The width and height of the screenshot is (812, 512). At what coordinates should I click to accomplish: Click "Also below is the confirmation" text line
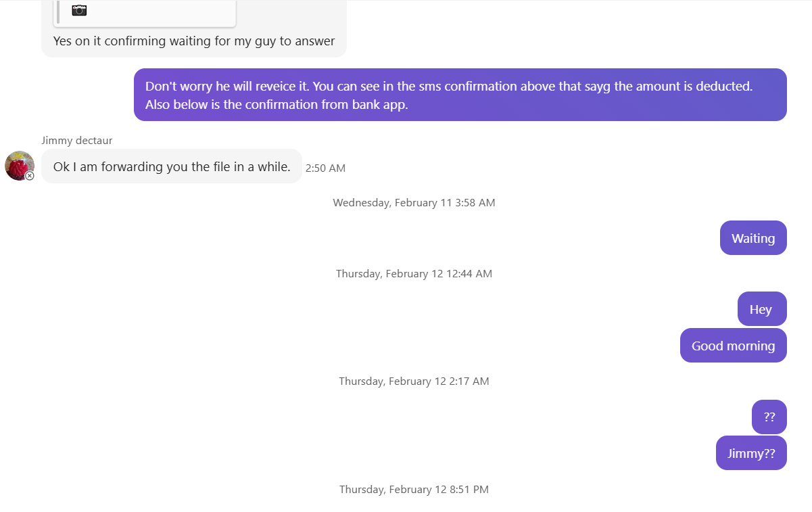click(277, 105)
